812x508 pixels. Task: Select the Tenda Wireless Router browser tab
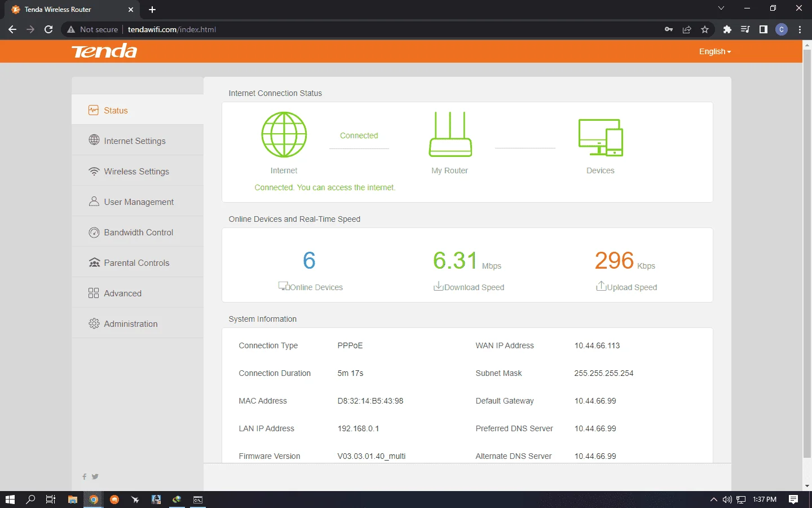click(x=72, y=10)
